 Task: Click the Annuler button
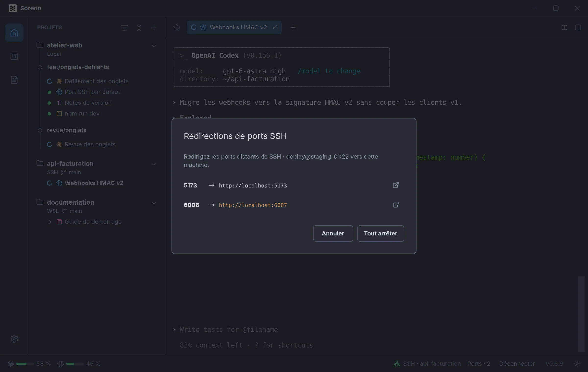[333, 233]
